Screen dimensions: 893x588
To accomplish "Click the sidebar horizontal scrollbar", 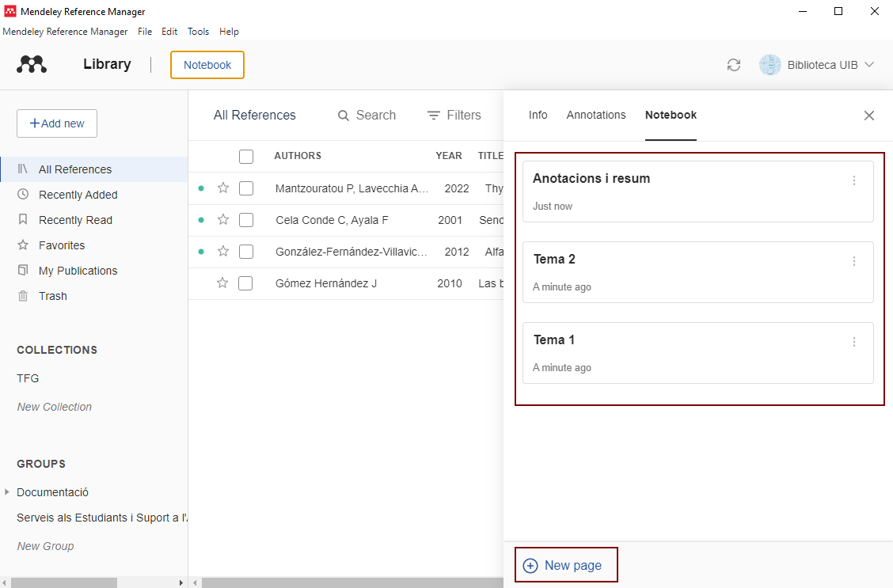I will click(x=64, y=583).
